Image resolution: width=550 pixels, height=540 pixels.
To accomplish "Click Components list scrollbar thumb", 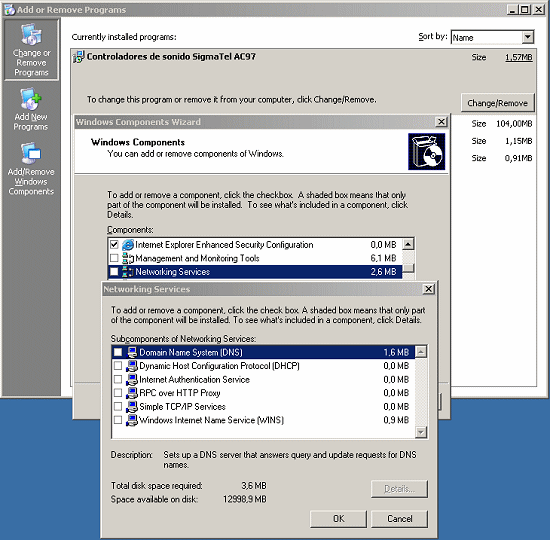I will pos(408,268).
